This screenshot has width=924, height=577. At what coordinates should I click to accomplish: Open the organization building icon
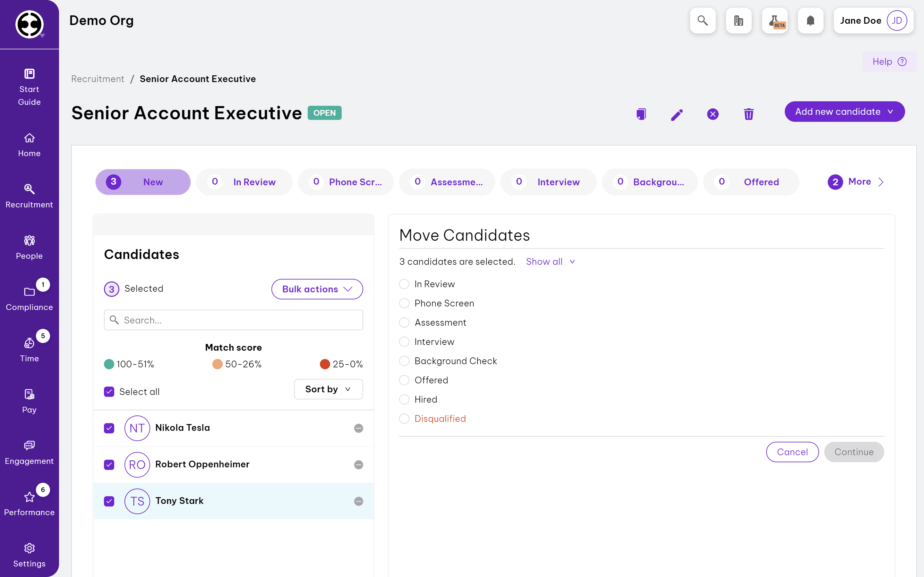[x=739, y=21]
